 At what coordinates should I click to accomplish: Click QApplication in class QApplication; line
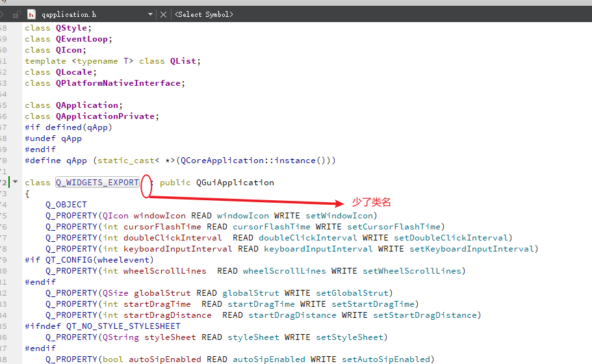pyautogui.click(x=87, y=105)
